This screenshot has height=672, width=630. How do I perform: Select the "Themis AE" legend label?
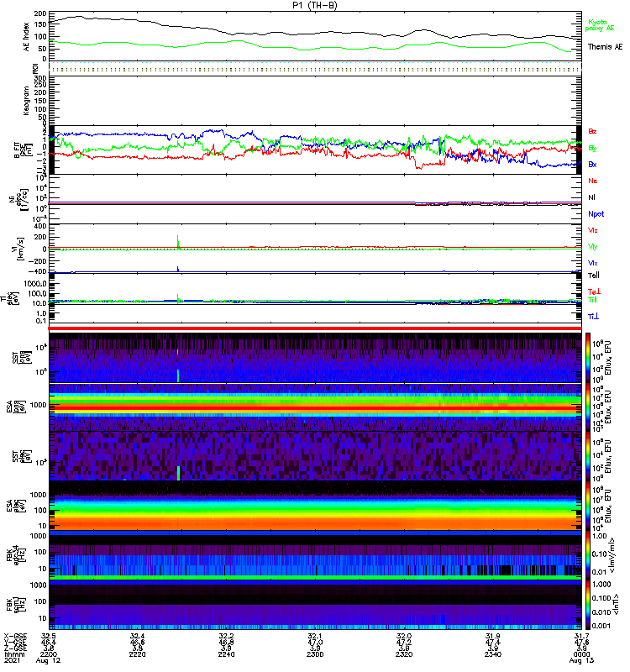click(x=605, y=47)
